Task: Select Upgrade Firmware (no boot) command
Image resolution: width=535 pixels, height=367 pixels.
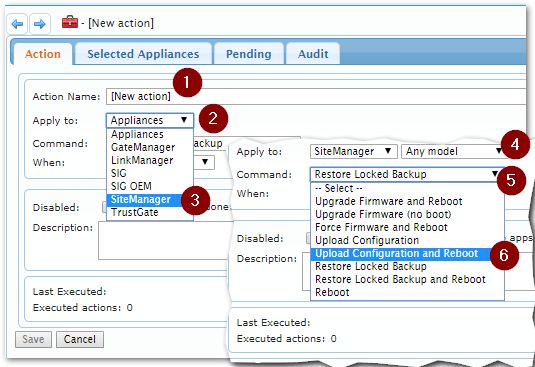Action: click(x=407, y=214)
